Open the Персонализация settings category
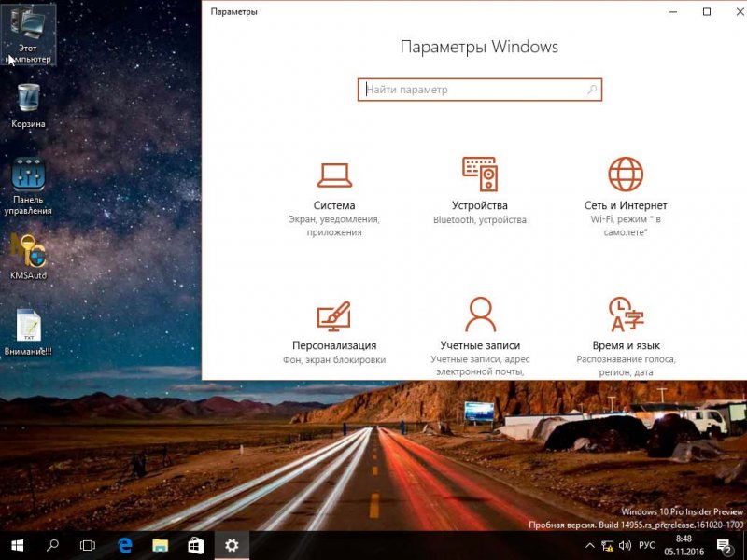 [x=334, y=332]
